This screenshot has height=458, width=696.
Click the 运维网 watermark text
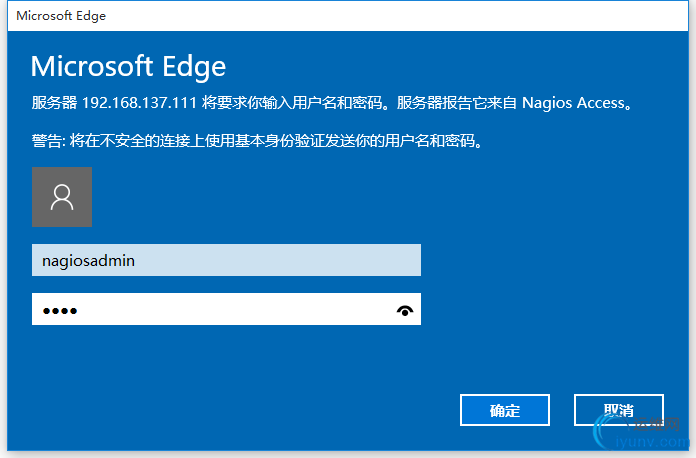[x=656, y=424]
